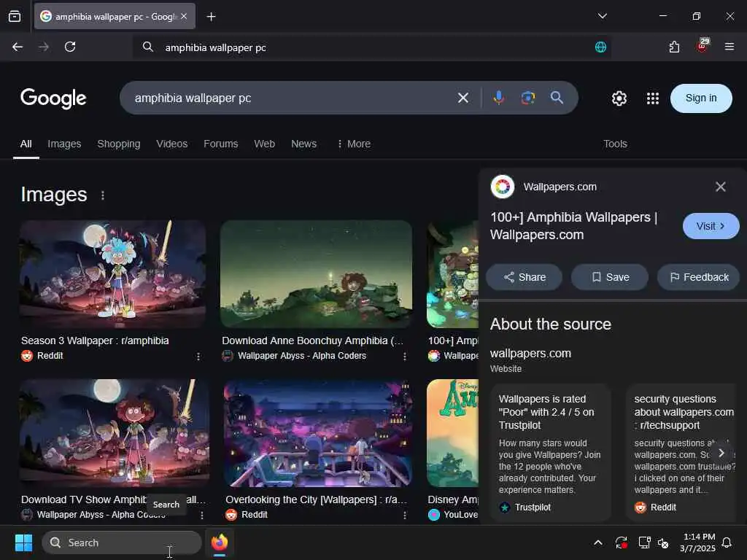The image size is (747, 560).
Task: Show hidden system tray icons chevron
Action: tap(598, 542)
